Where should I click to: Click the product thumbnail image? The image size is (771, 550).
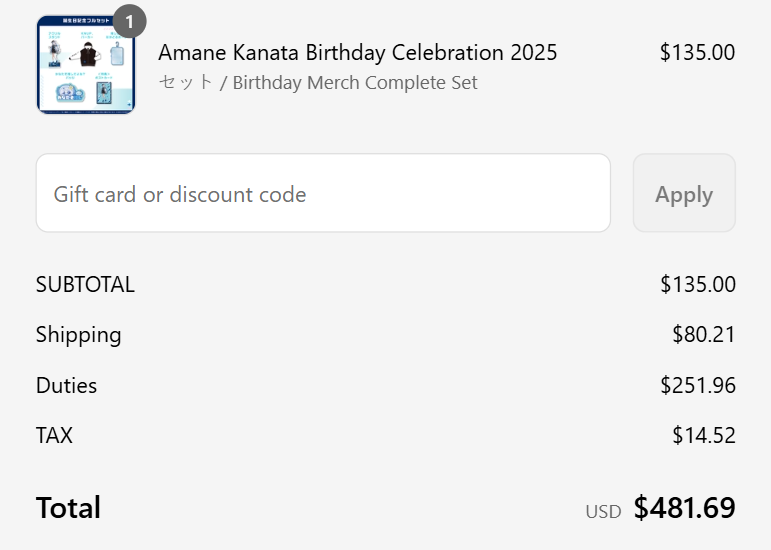pyautogui.click(x=86, y=65)
